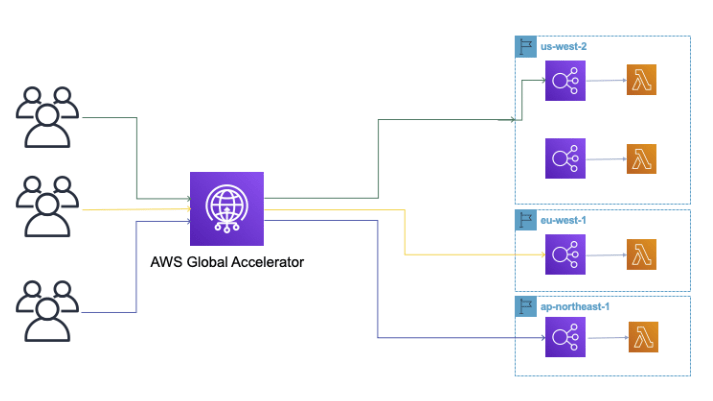Screen dimensions: 713x401
Task: Select the middle users group icon
Action: [47, 207]
